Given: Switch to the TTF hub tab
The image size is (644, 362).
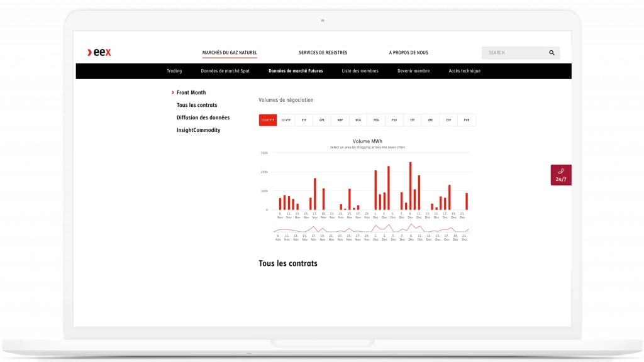Looking at the screenshot, I should (x=413, y=120).
